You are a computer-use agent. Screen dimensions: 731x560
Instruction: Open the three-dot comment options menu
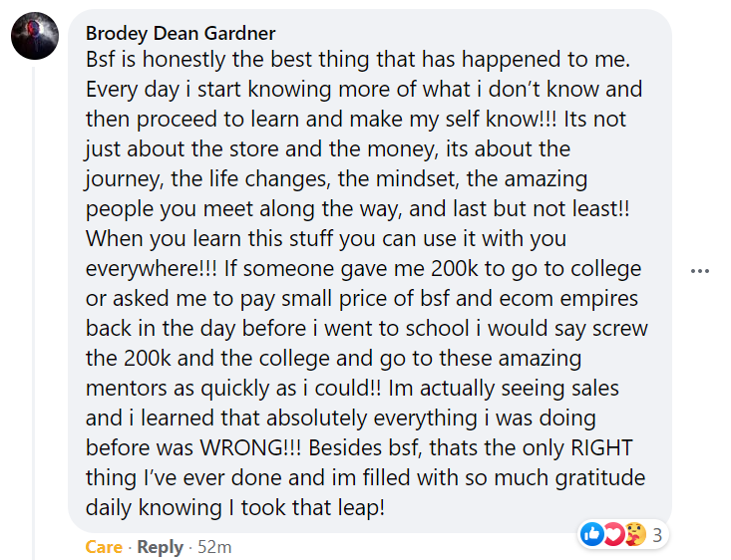699,271
